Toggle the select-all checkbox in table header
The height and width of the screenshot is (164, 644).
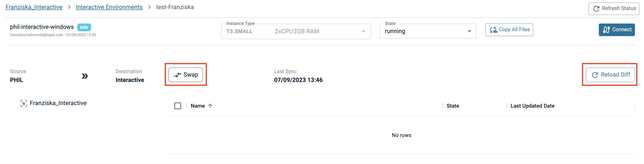tap(178, 106)
